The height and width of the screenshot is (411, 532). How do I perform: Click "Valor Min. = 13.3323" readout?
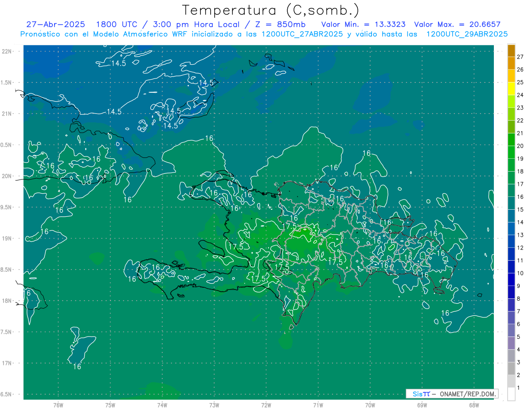[x=363, y=24]
